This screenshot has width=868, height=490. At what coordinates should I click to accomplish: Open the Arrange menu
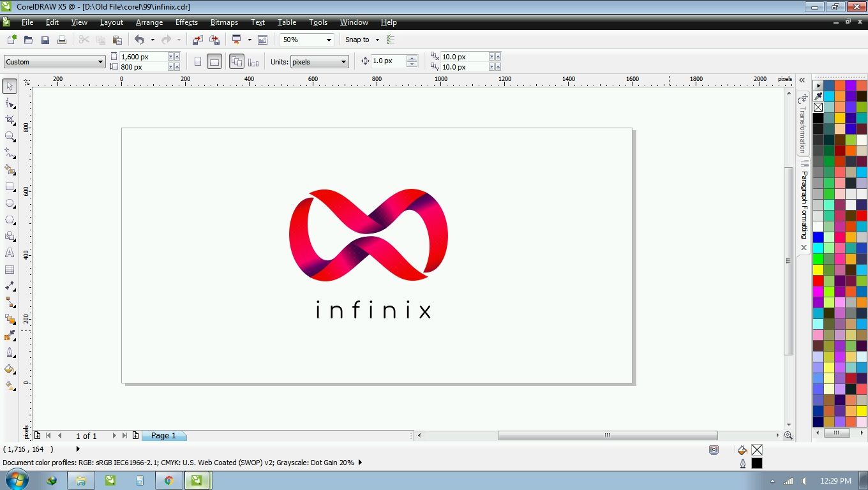(x=149, y=22)
